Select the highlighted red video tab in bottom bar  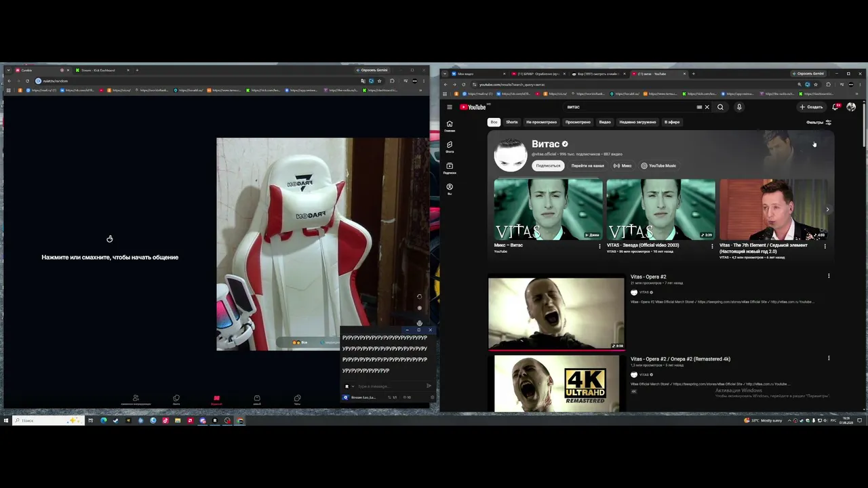click(x=216, y=399)
